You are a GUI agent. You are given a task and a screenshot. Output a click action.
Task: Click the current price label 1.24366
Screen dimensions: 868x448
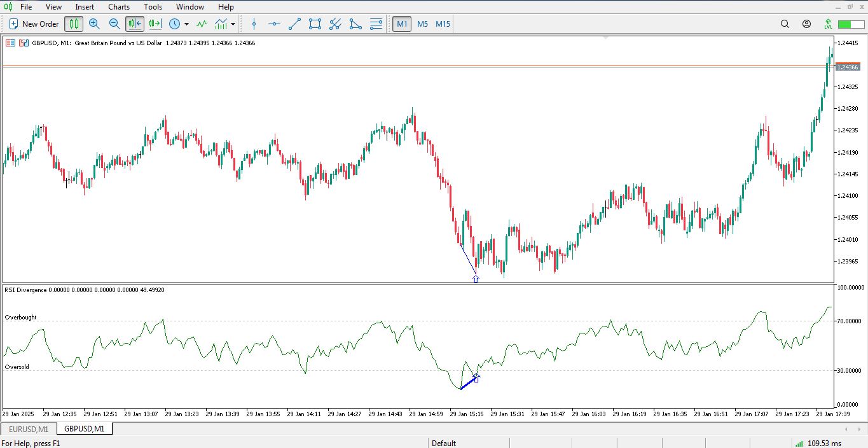(848, 67)
